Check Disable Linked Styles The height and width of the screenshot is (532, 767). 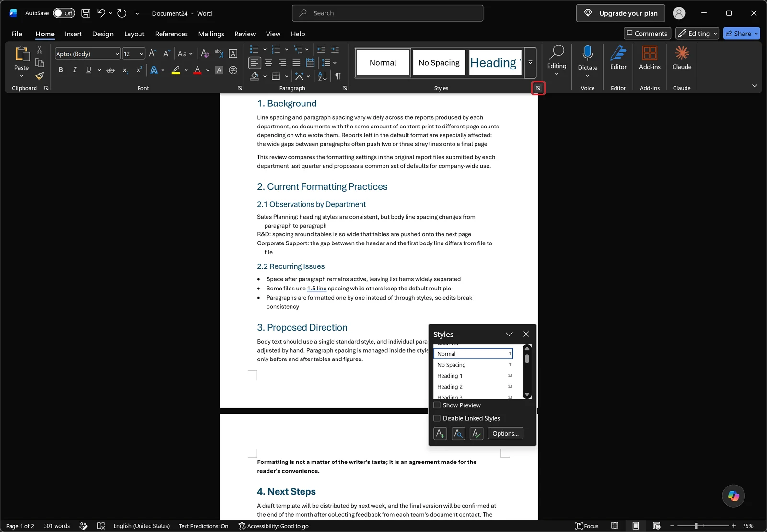(x=437, y=418)
